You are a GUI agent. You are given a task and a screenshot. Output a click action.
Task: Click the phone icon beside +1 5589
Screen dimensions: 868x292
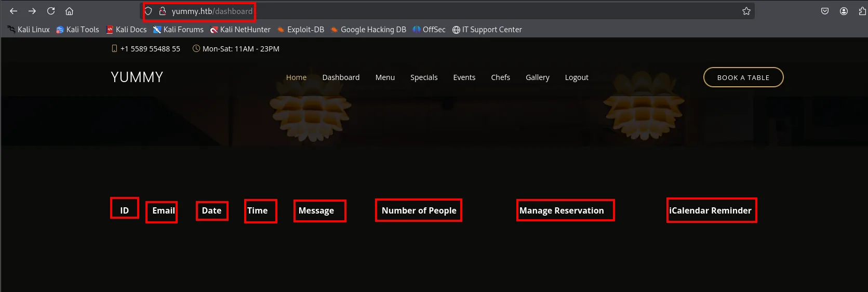(114, 48)
